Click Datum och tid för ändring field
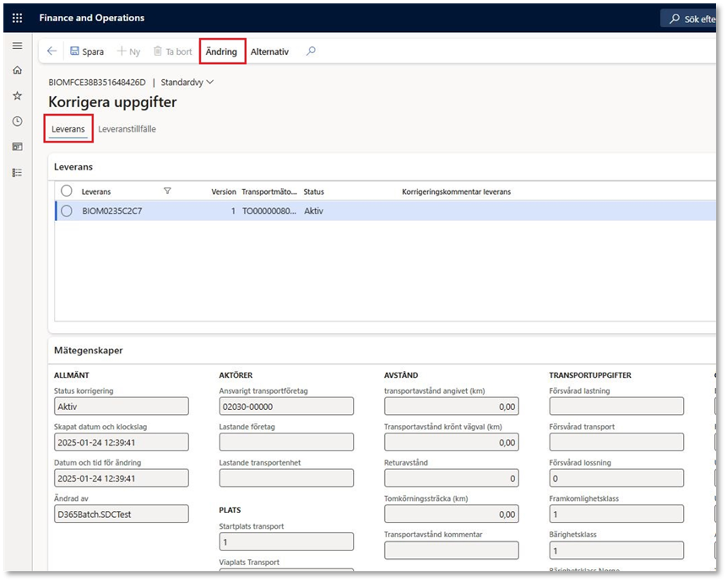 (x=121, y=478)
